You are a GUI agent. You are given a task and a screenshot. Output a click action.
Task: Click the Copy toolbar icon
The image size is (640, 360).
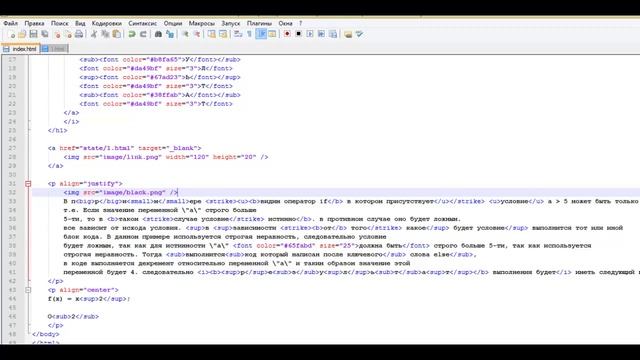point(105,34)
